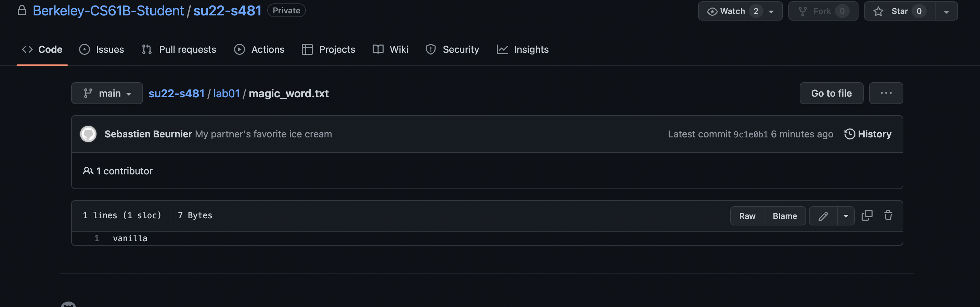Open the three-dots more options button
The width and height of the screenshot is (980, 307).
pos(886,93)
